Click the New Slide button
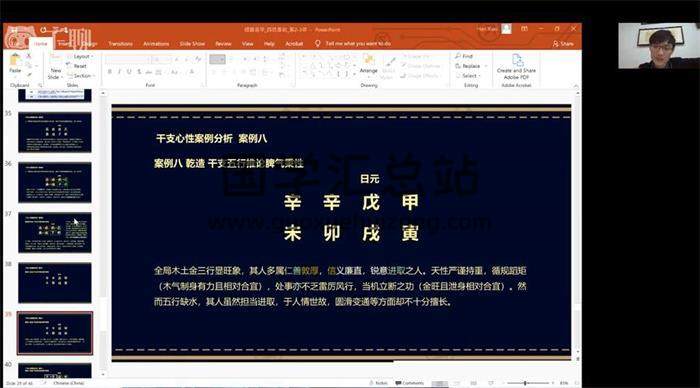 pyautogui.click(x=54, y=66)
